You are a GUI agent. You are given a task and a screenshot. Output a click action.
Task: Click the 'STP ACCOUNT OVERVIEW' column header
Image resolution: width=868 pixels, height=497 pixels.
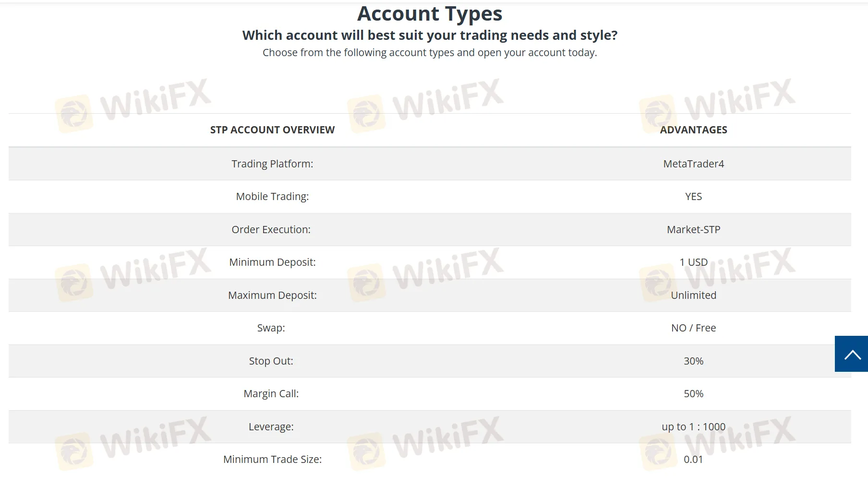click(x=272, y=130)
